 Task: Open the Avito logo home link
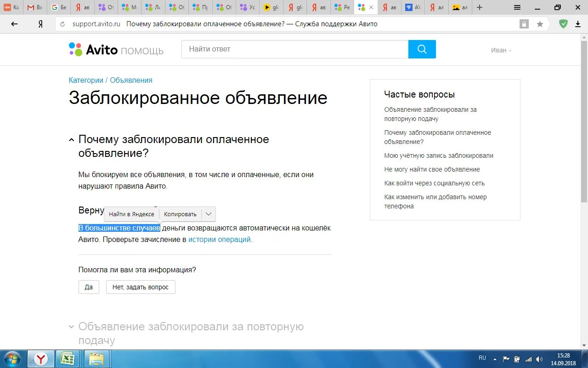pyautogui.click(x=93, y=50)
